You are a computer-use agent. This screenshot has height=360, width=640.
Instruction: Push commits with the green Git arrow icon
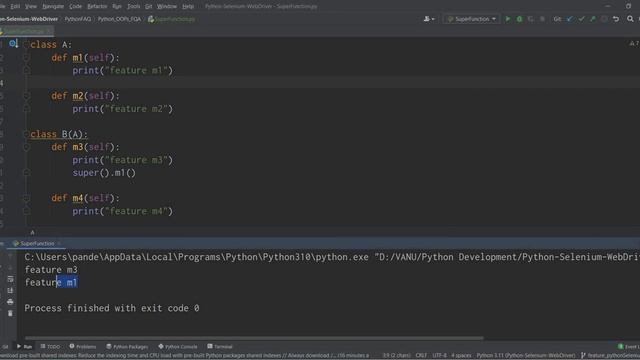(593, 19)
